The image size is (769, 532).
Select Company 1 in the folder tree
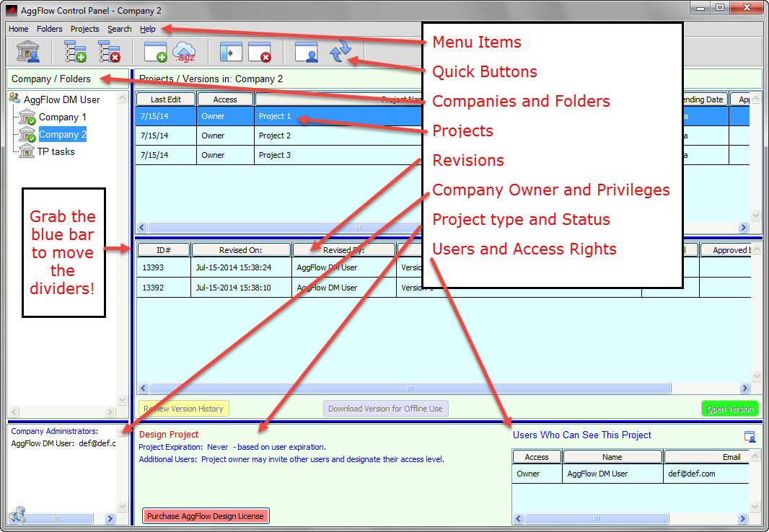(x=62, y=117)
